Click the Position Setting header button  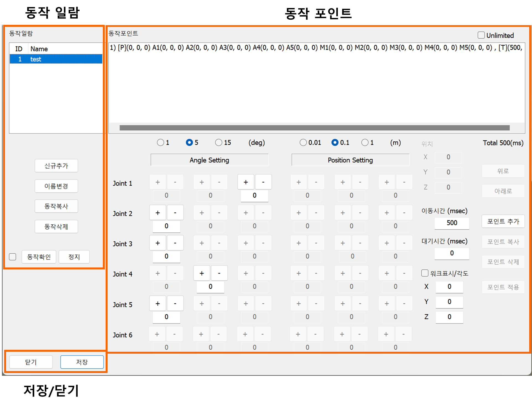pos(350,160)
